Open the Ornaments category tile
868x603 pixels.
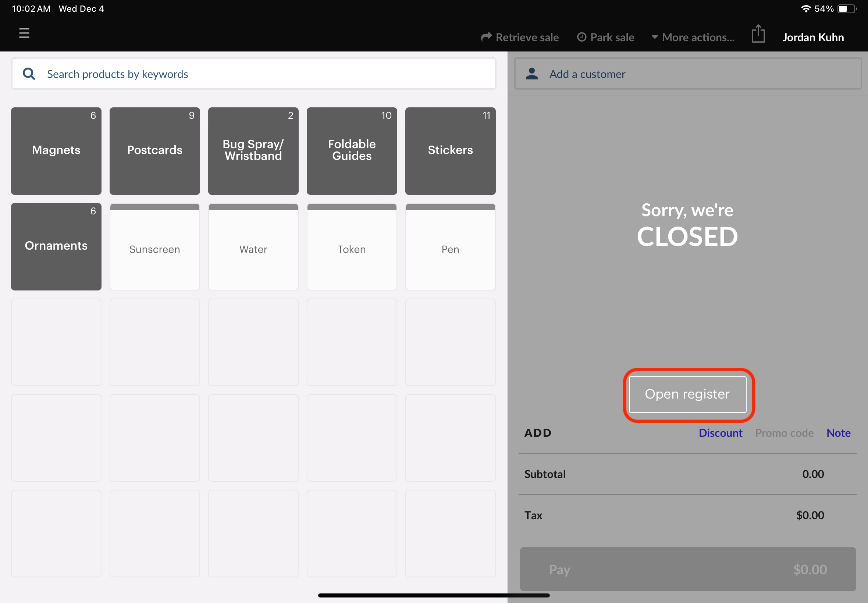(x=56, y=247)
